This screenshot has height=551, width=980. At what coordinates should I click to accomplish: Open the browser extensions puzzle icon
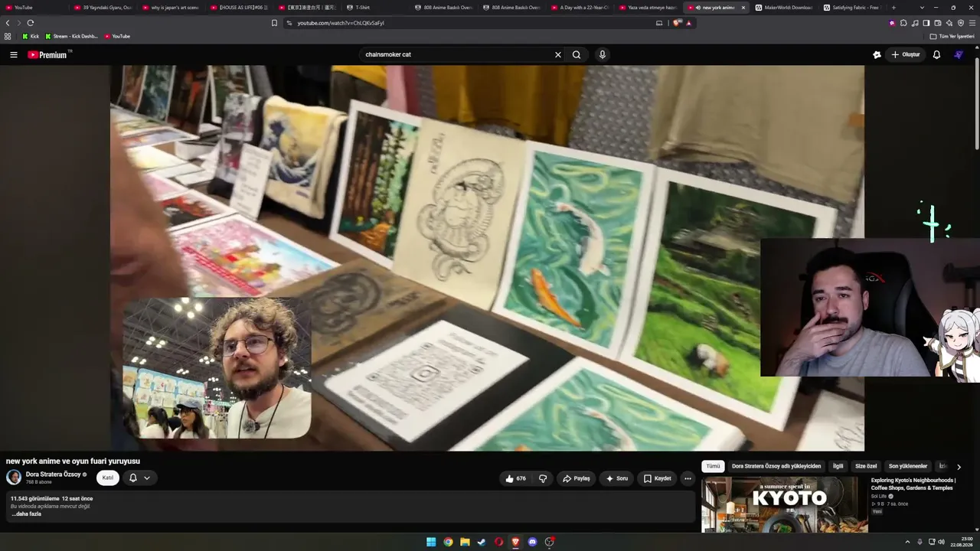click(903, 23)
